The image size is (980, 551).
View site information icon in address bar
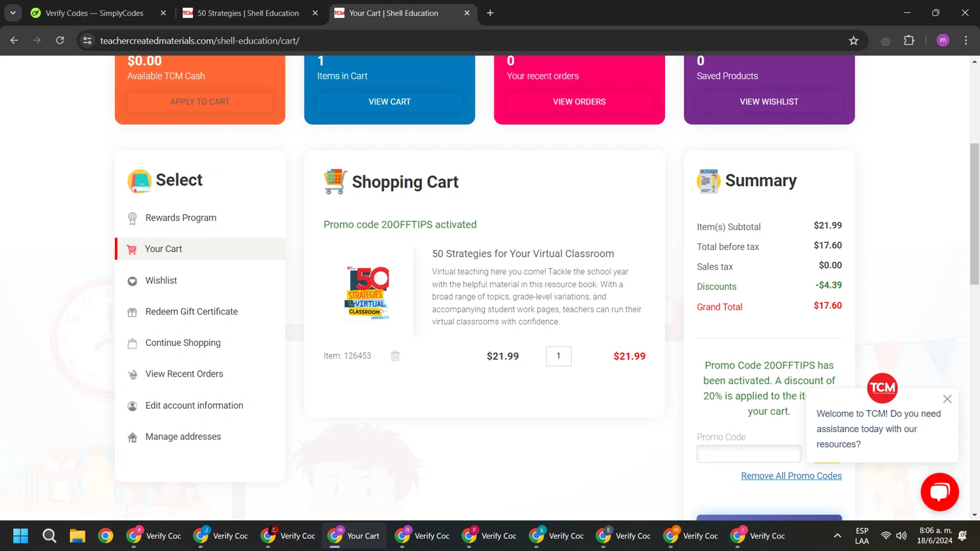click(88, 40)
